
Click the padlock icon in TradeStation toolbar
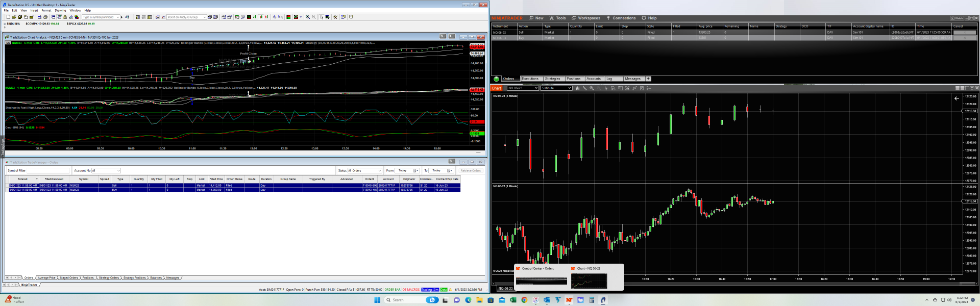(65, 17)
